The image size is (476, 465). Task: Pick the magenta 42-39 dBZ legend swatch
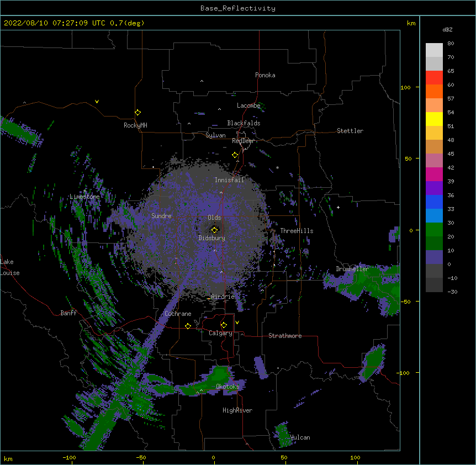[x=434, y=174]
